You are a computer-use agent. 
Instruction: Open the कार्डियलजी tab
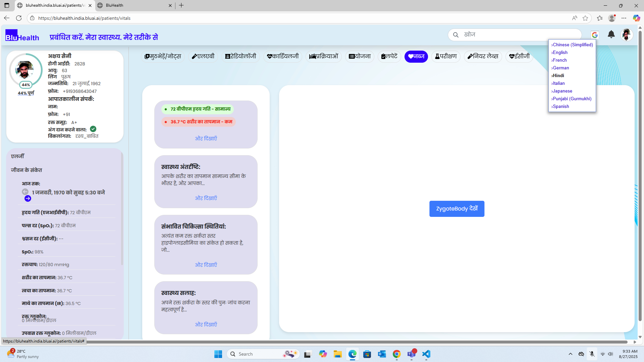(x=283, y=56)
